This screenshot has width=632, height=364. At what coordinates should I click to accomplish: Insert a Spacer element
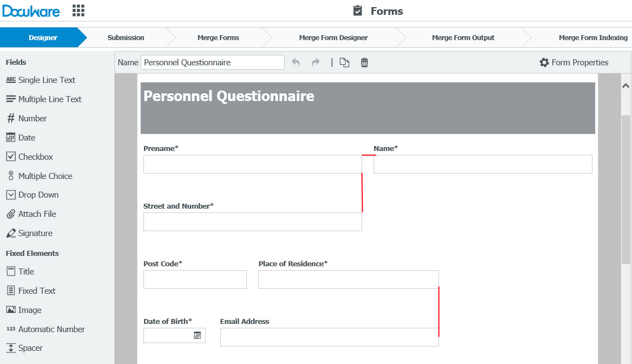tap(29, 348)
